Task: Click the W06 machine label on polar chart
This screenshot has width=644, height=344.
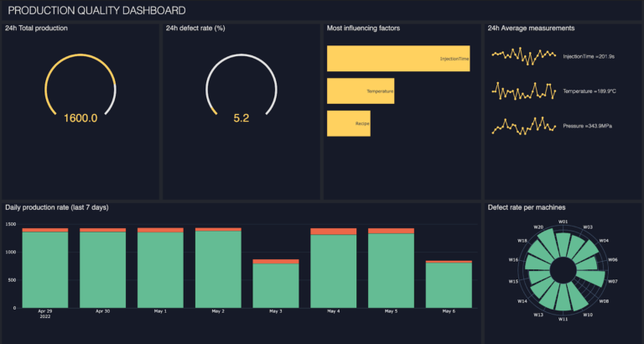Action: [x=612, y=260]
